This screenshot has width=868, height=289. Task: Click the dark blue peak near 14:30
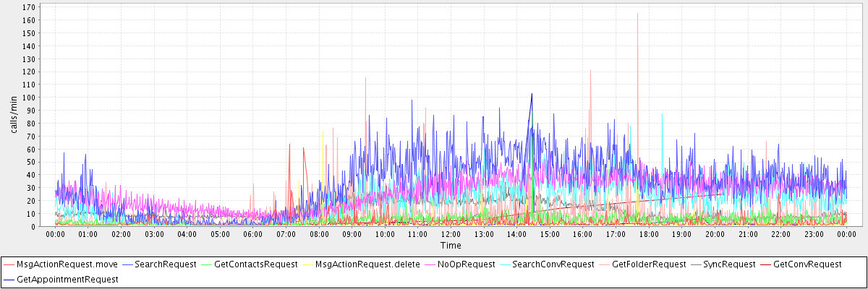pyautogui.click(x=532, y=94)
